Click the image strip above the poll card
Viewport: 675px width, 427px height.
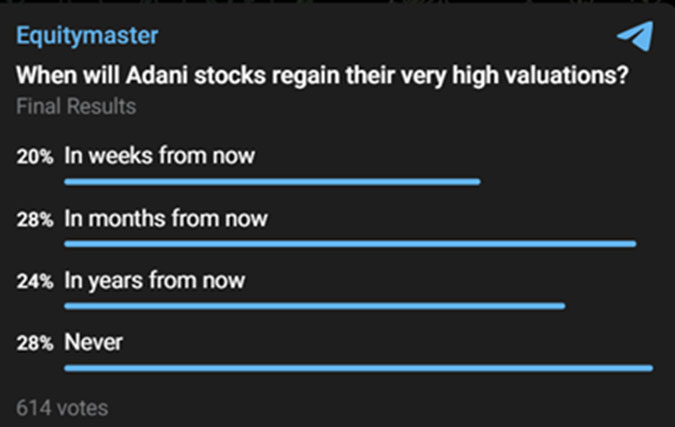(x=338, y=2)
